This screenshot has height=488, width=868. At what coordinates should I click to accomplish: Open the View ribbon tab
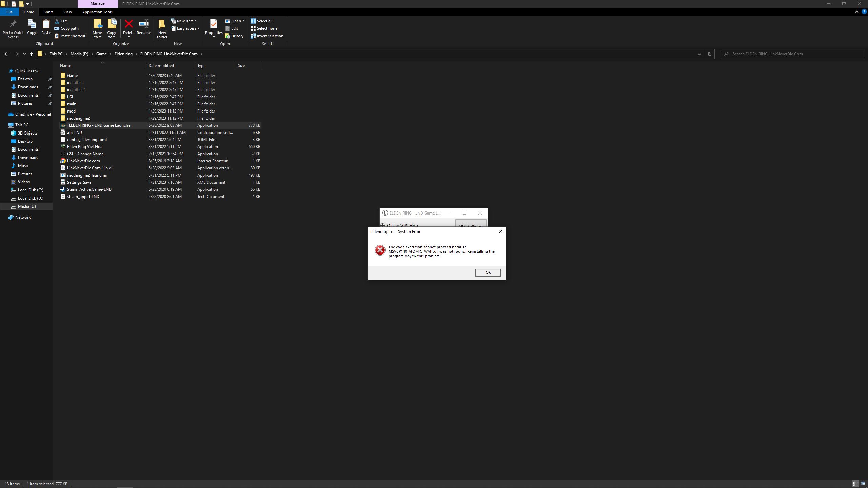[67, 12]
